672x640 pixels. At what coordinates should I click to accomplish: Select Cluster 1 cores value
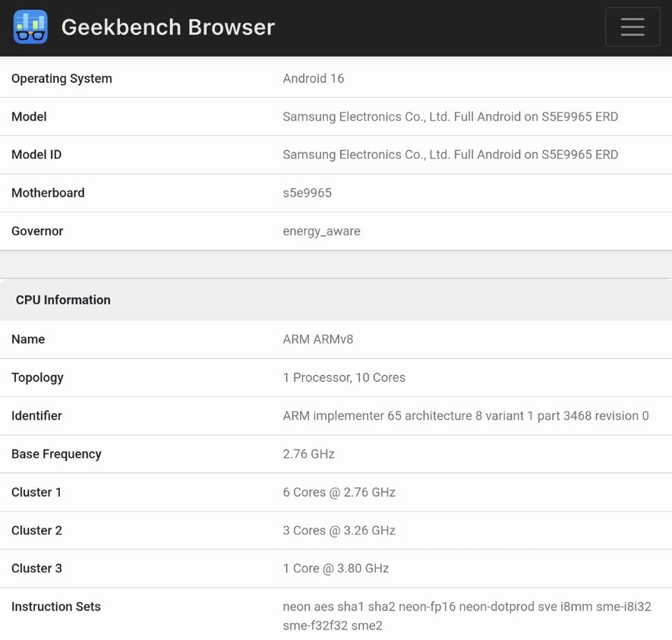point(339,493)
